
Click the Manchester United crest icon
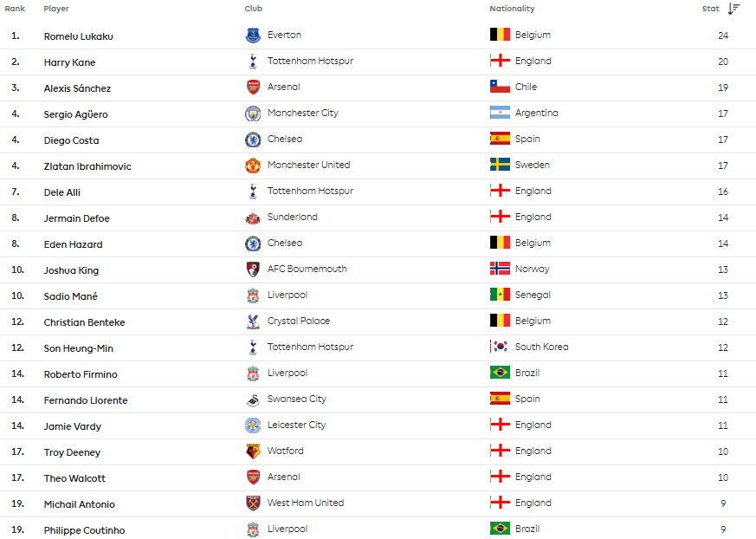(253, 166)
